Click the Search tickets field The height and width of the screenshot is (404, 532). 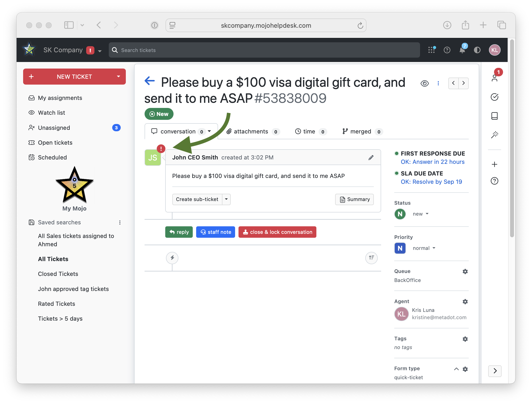264,50
